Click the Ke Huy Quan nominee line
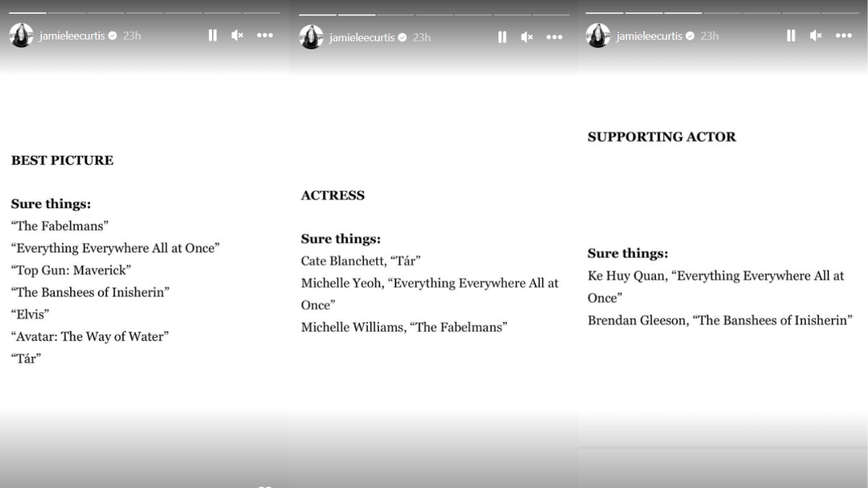Screen dimensions: 868x488 pos(716,286)
